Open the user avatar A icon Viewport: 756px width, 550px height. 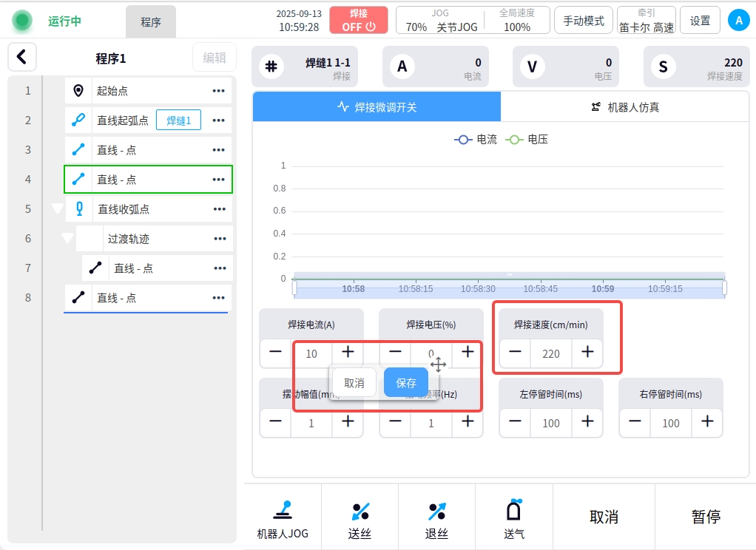tap(738, 20)
